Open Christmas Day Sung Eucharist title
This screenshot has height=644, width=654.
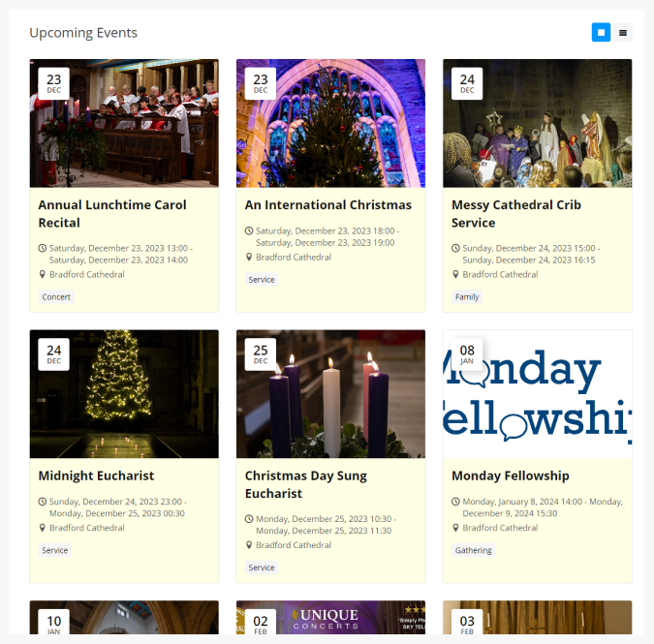coord(306,484)
